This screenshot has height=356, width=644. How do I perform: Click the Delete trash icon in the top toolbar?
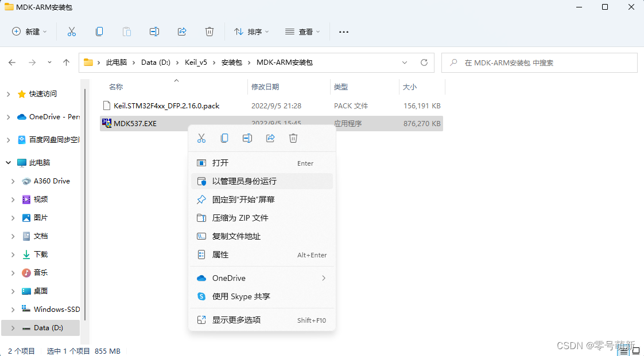tap(210, 32)
